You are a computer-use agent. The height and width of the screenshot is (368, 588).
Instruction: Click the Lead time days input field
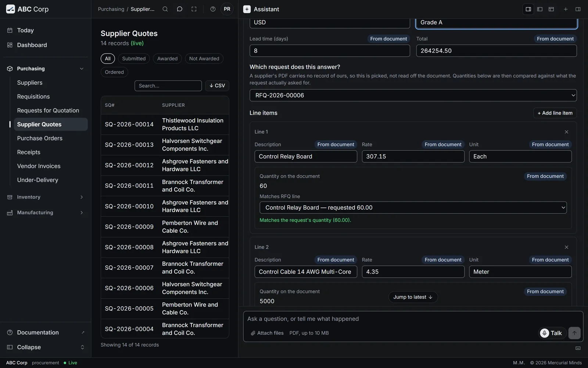[330, 51]
